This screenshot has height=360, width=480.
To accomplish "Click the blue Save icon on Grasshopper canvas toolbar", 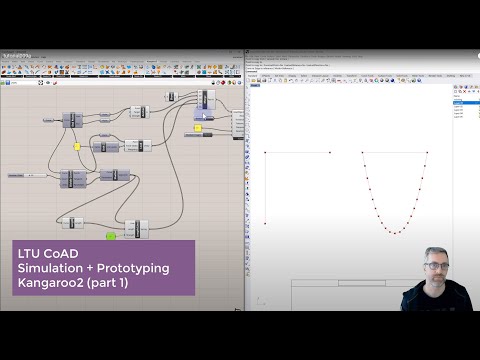I will [8, 83].
